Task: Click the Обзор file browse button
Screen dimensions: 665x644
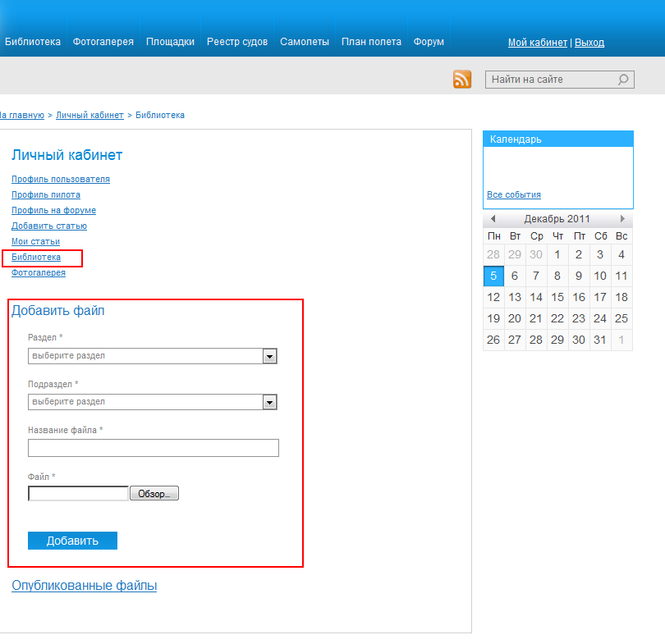Action: (154, 494)
